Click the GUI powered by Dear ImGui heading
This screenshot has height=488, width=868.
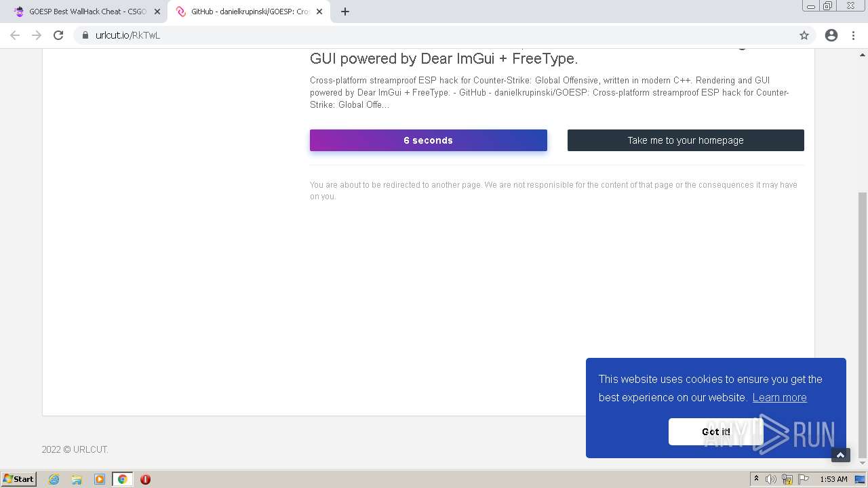point(443,59)
